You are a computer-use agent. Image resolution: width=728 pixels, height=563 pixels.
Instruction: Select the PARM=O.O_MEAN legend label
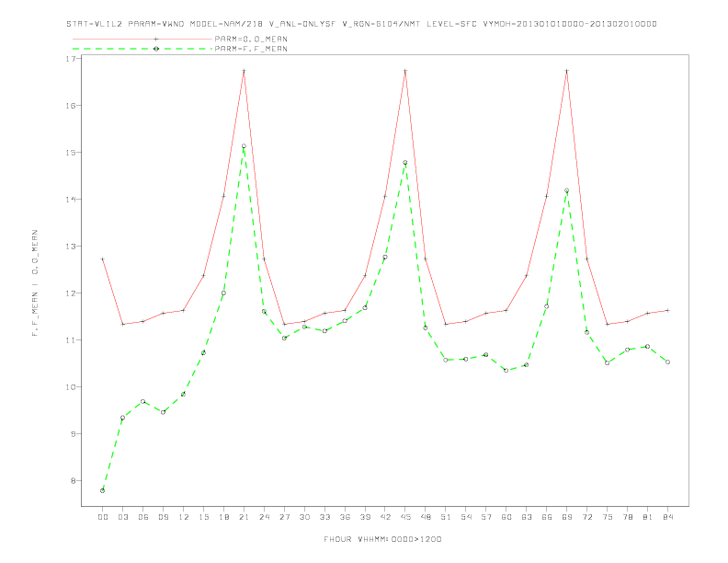[251, 39]
